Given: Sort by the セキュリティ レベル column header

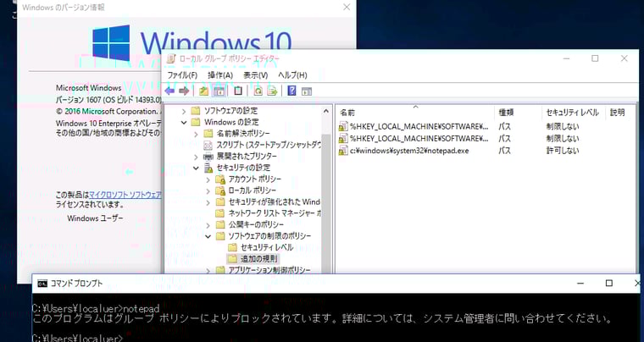Looking at the screenshot, I should [574, 113].
